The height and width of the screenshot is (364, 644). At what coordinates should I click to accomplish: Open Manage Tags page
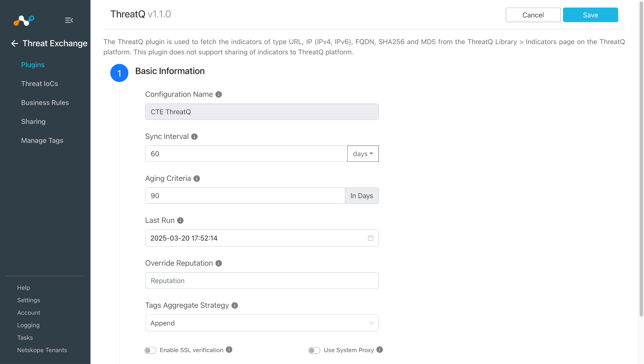click(x=42, y=140)
